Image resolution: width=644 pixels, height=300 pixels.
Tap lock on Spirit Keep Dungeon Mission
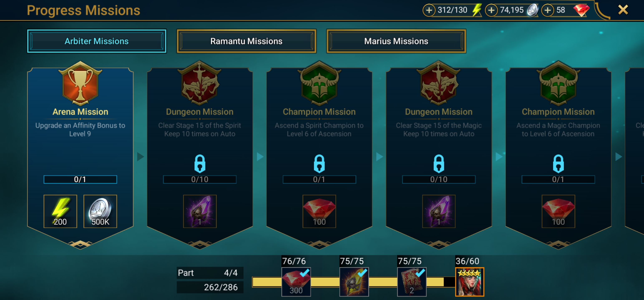(200, 164)
